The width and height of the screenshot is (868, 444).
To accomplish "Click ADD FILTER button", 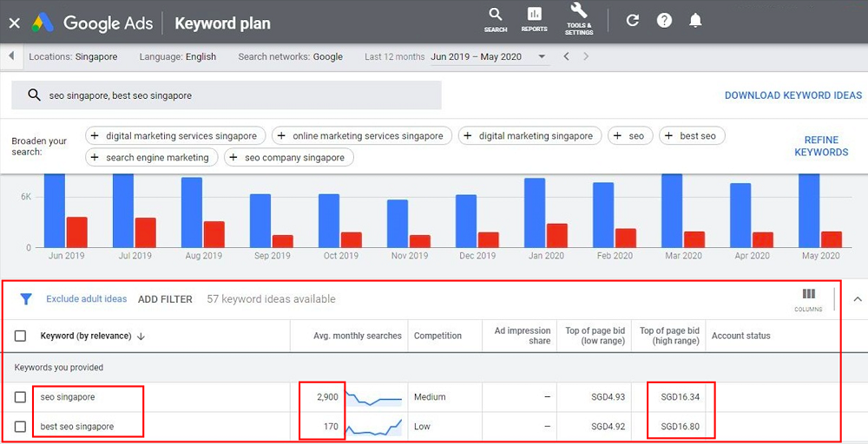I will (x=165, y=299).
